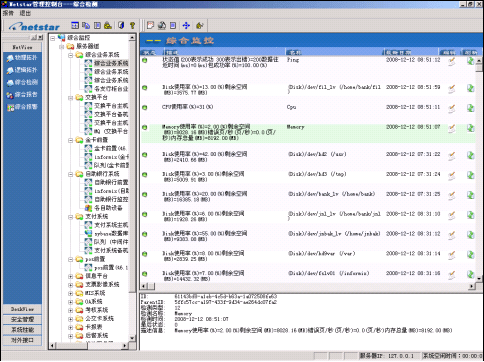Select the 考核系统 folder
Screen dimensions: 484x362
pyautogui.click(x=97, y=310)
